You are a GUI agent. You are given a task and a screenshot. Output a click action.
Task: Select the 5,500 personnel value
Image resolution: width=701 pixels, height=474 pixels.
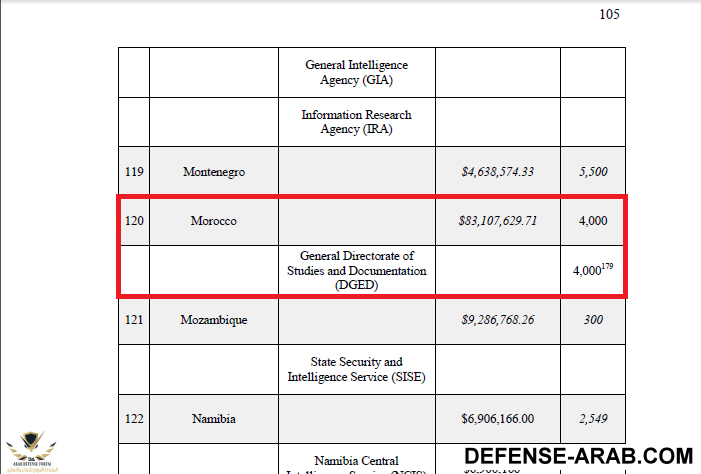[x=593, y=172]
